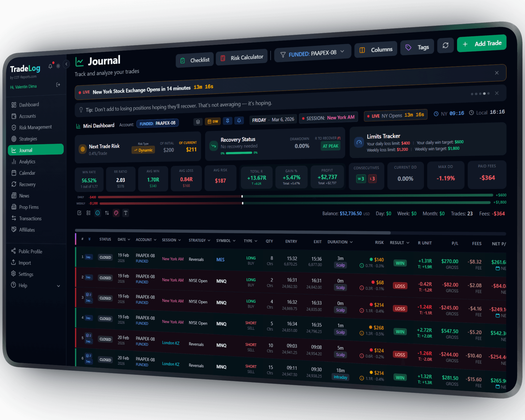The height and width of the screenshot is (420, 525).
Task: Open the color palette view option
Action: point(116,213)
